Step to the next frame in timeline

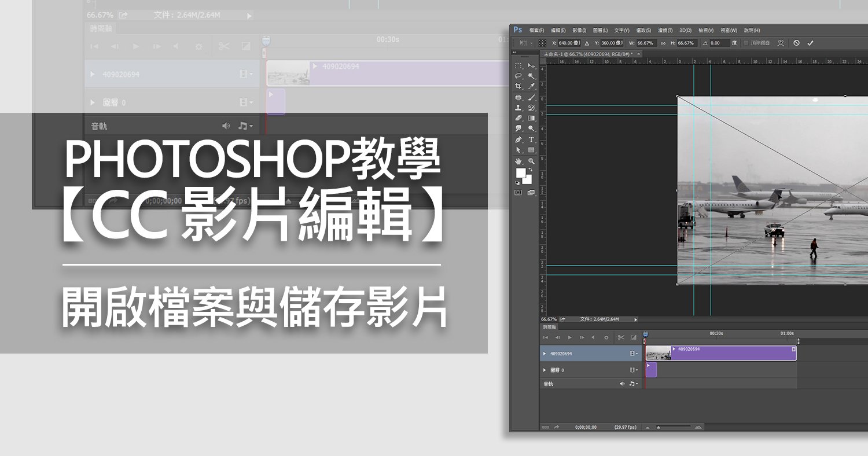pyautogui.click(x=582, y=337)
